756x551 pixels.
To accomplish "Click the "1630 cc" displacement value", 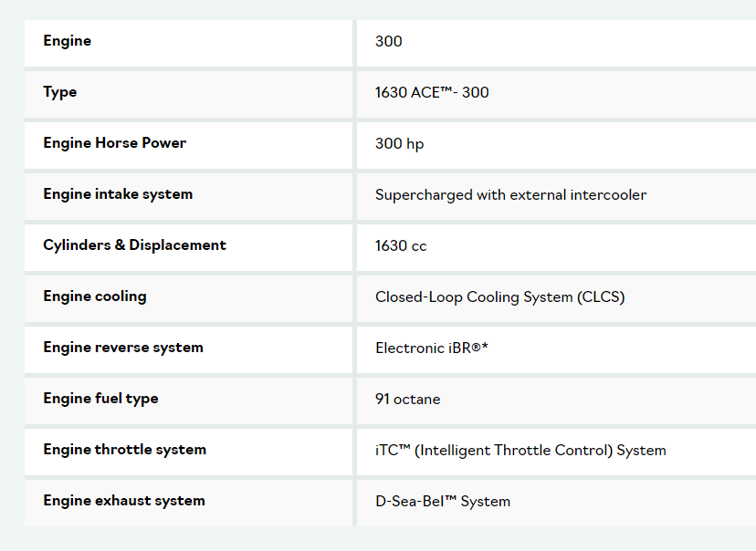I will click(401, 246).
